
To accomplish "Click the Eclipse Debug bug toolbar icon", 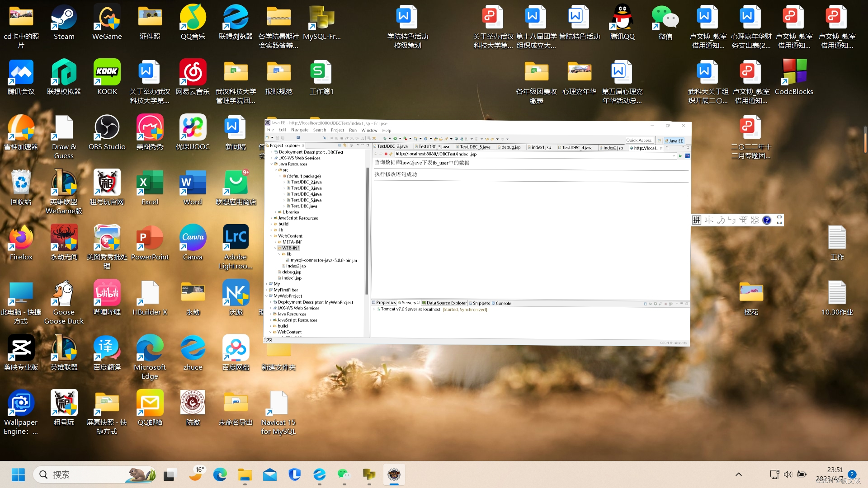I will pyautogui.click(x=385, y=139).
